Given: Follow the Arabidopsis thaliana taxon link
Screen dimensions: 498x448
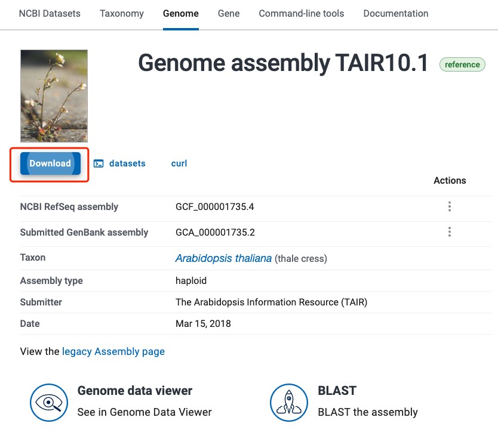Looking at the screenshot, I should click(x=223, y=258).
